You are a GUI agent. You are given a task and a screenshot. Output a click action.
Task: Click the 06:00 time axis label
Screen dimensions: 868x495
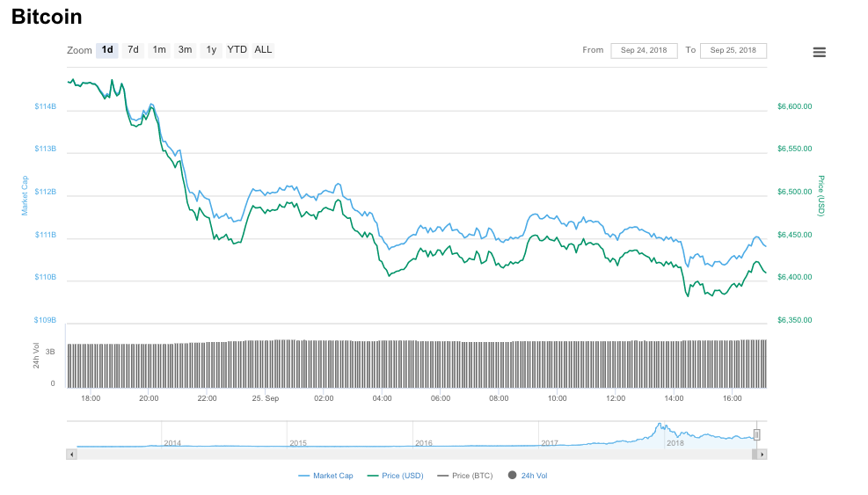coord(441,398)
